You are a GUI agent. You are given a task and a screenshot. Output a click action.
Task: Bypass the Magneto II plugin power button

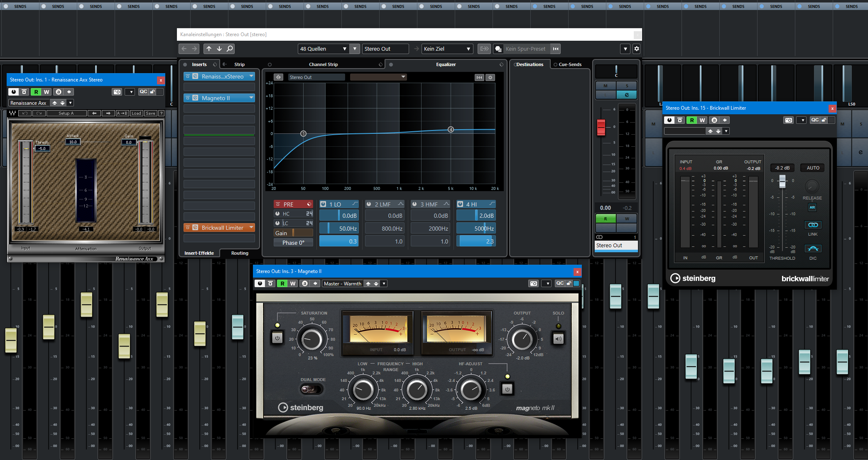[x=260, y=283]
